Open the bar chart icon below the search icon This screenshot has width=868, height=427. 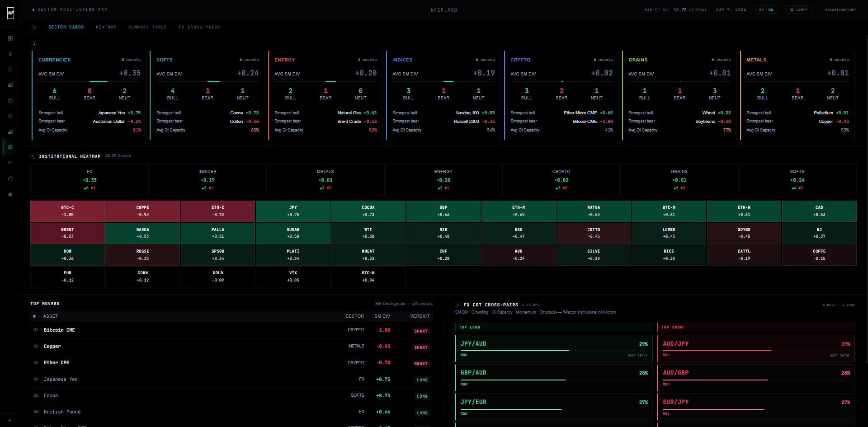(x=10, y=132)
